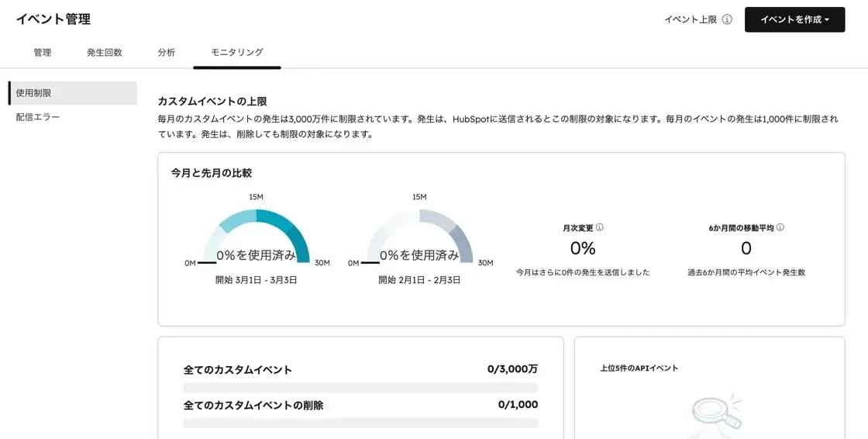868x439 pixels.
Task: Click the 0/1,000 value
Action: [518, 405]
